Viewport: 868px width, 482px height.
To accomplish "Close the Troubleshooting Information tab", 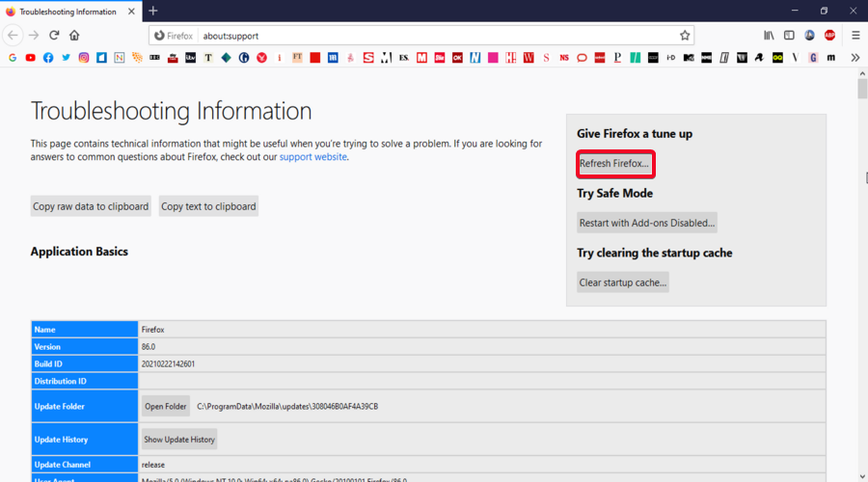I will click(x=131, y=11).
